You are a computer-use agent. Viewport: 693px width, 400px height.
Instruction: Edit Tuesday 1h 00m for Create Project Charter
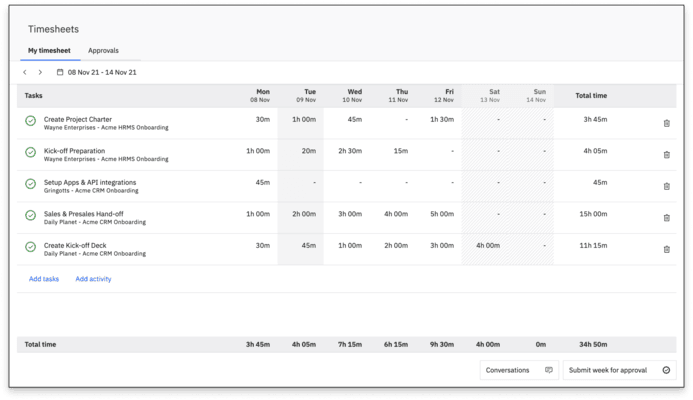pos(304,119)
